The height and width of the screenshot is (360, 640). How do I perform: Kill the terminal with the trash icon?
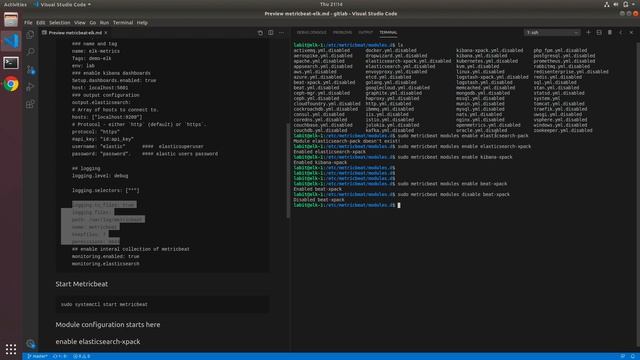pyautogui.click(x=610, y=32)
